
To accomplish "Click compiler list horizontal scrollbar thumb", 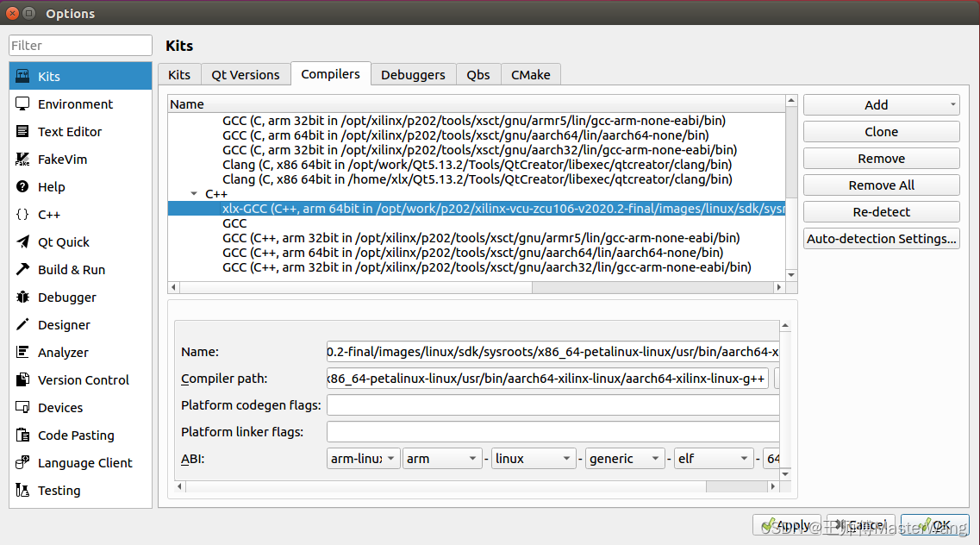I will pyautogui.click(x=356, y=287).
